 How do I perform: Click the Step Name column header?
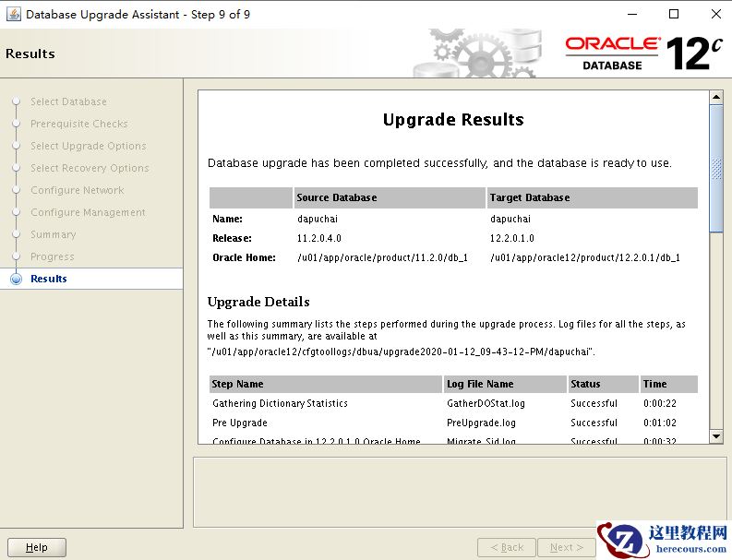tap(326, 384)
